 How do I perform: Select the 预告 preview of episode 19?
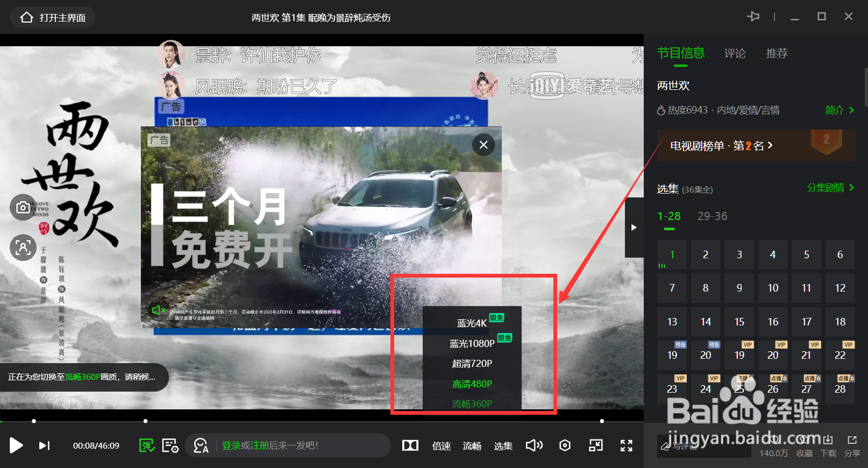[x=672, y=355]
